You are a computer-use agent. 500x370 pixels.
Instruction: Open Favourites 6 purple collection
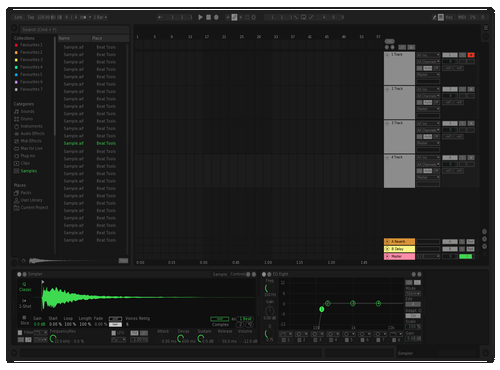point(29,82)
